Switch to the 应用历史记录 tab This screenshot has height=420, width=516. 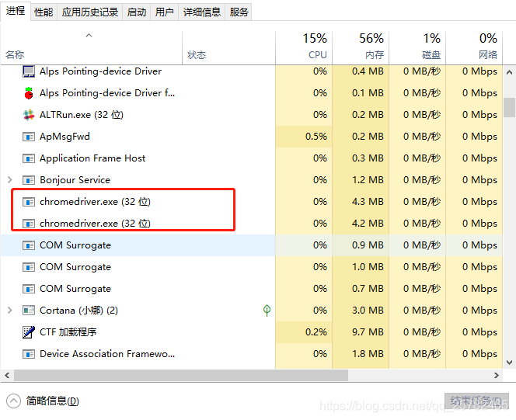tap(90, 12)
